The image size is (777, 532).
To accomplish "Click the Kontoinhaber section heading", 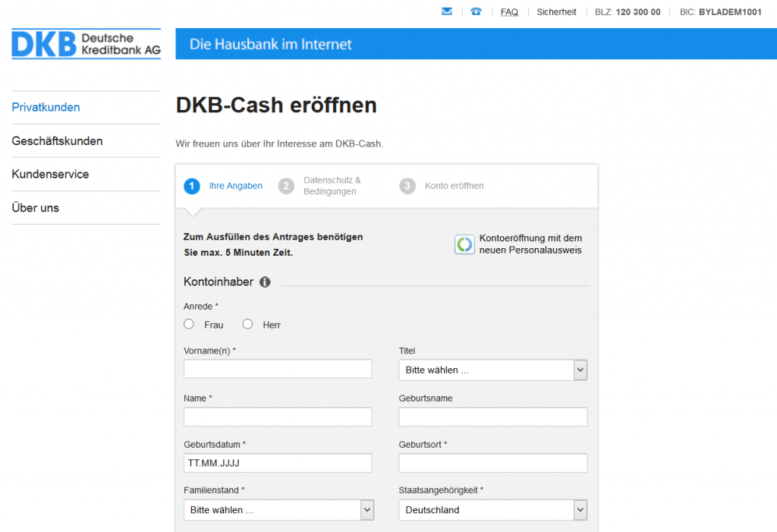I will (x=219, y=282).
